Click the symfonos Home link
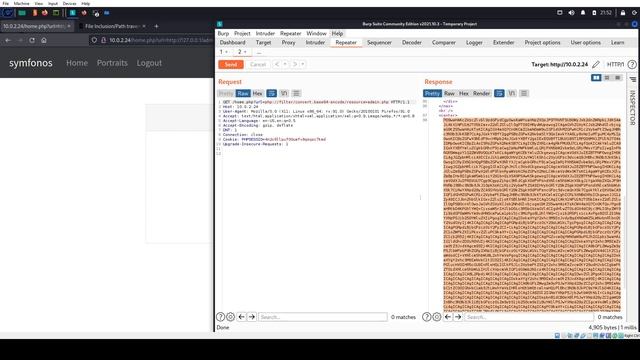 click(x=77, y=63)
